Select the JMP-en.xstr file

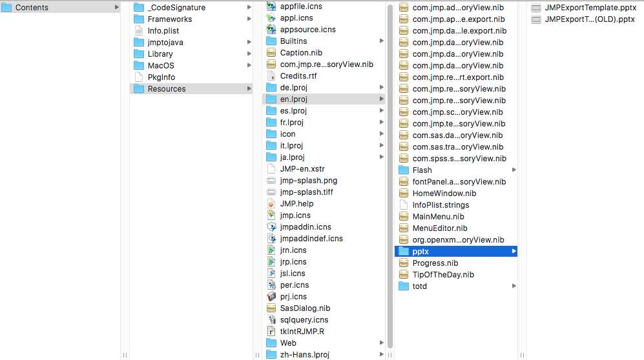tap(324, 168)
